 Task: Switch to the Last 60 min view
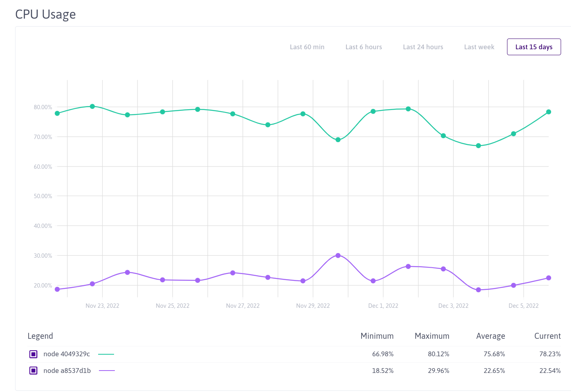click(307, 46)
